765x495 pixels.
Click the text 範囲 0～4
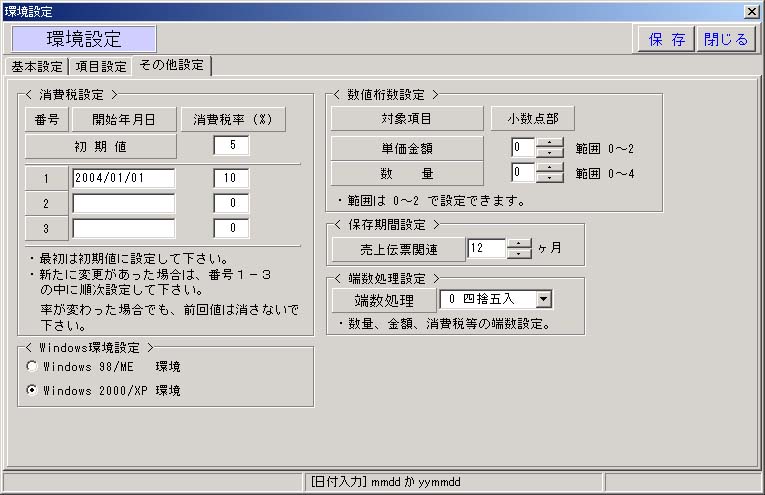[x=604, y=174]
